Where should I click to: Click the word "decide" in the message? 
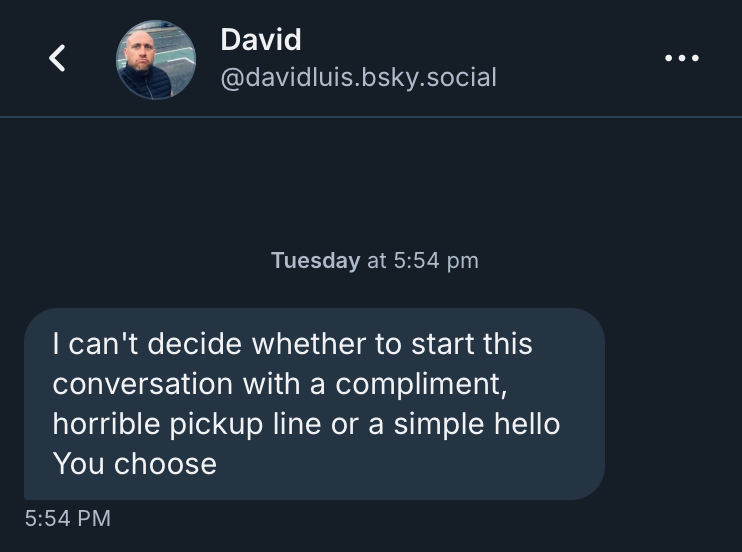pos(197,344)
